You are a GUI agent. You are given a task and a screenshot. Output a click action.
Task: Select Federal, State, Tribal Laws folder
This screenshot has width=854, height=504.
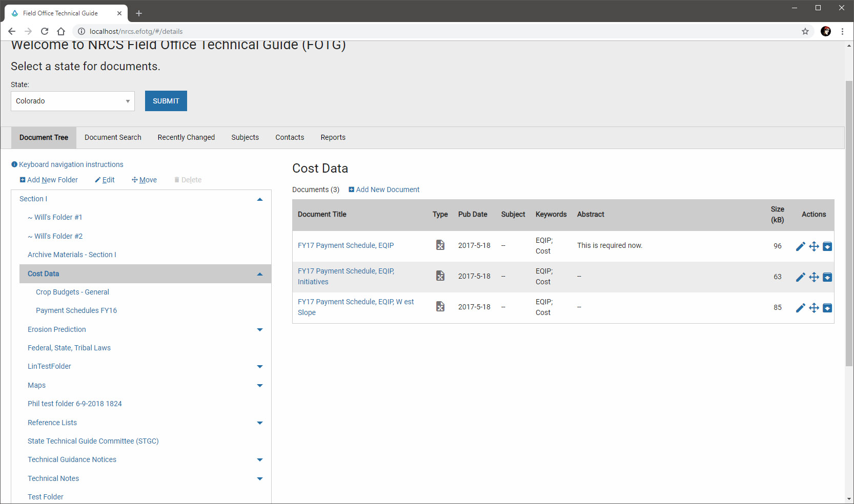point(69,348)
